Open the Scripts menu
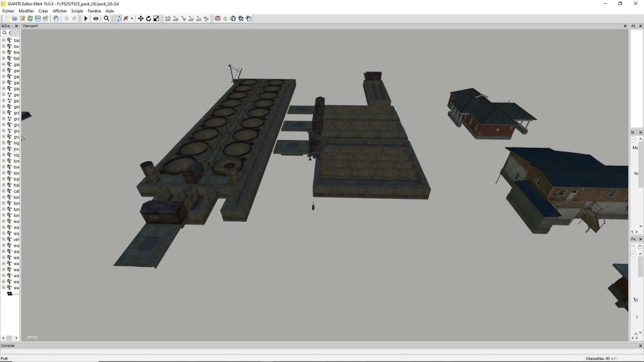 77,11
